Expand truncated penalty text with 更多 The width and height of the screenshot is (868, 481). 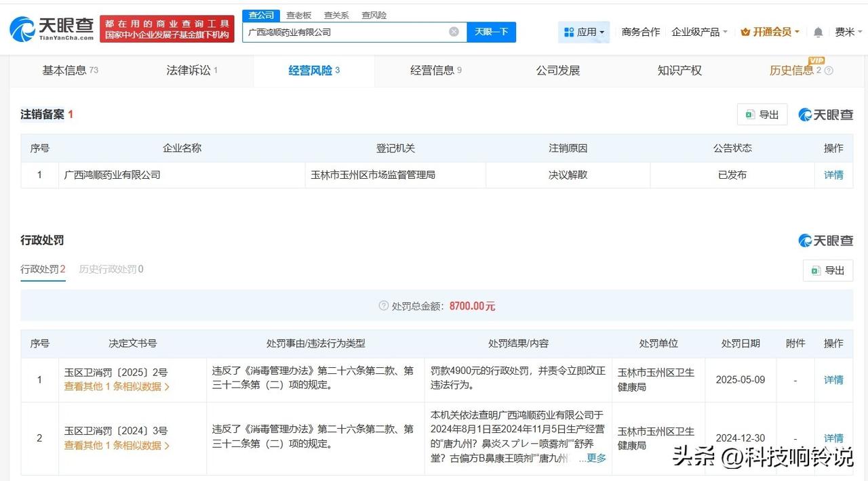click(x=596, y=459)
